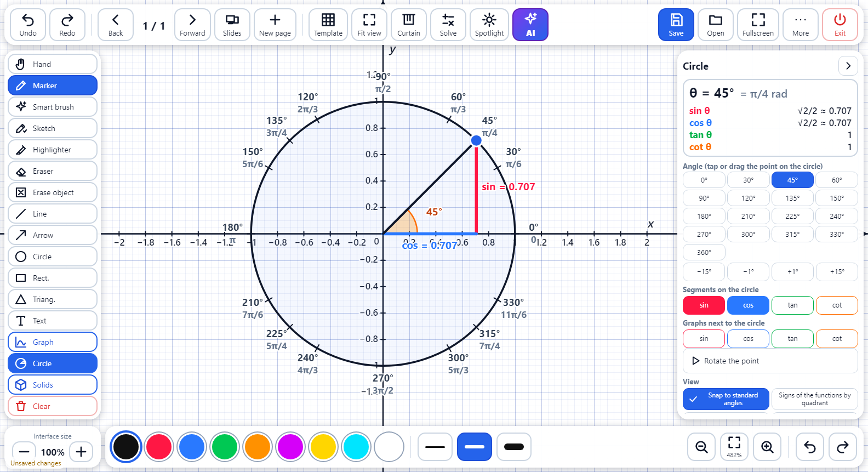Save the whiteboard
868x472 pixels.
[x=676, y=25]
